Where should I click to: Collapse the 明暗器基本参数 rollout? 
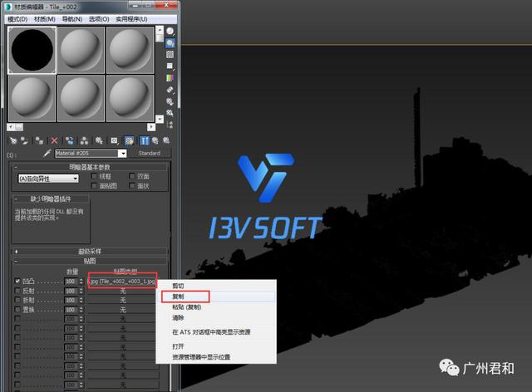click(90, 167)
